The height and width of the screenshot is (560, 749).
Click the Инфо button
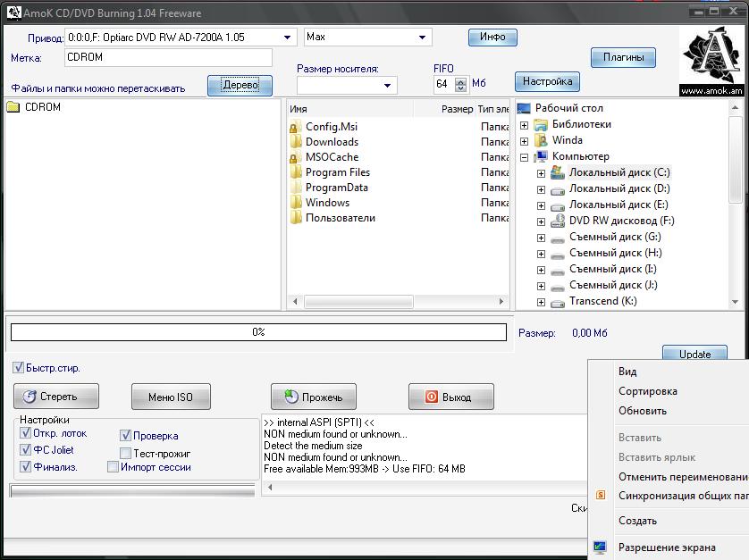pos(492,37)
